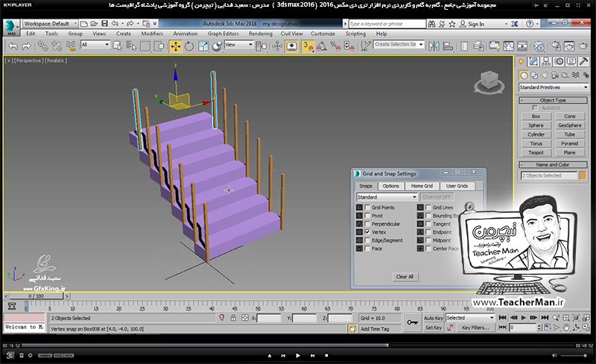596x364 pixels.
Task: Click the Mirror tool icon
Action: pos(434,46)
